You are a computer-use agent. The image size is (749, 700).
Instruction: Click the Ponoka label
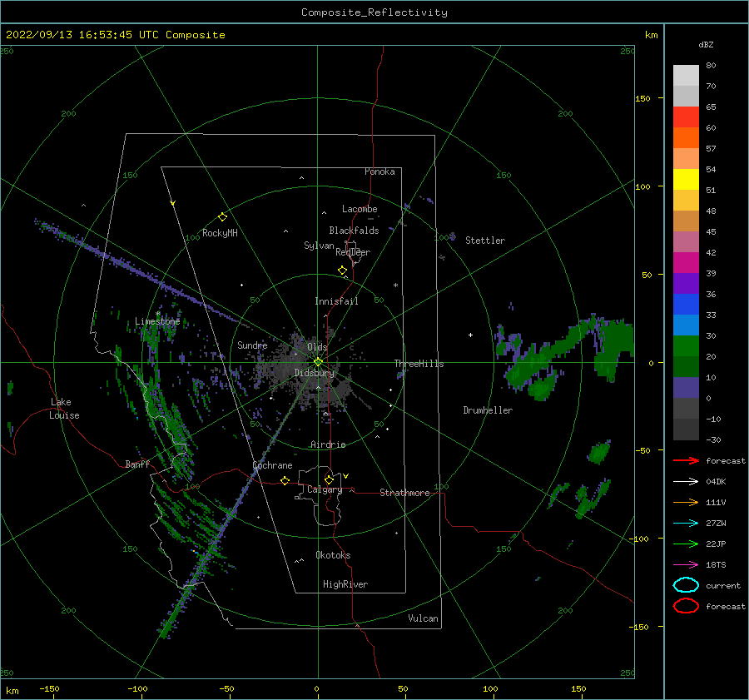pos(379,172)
